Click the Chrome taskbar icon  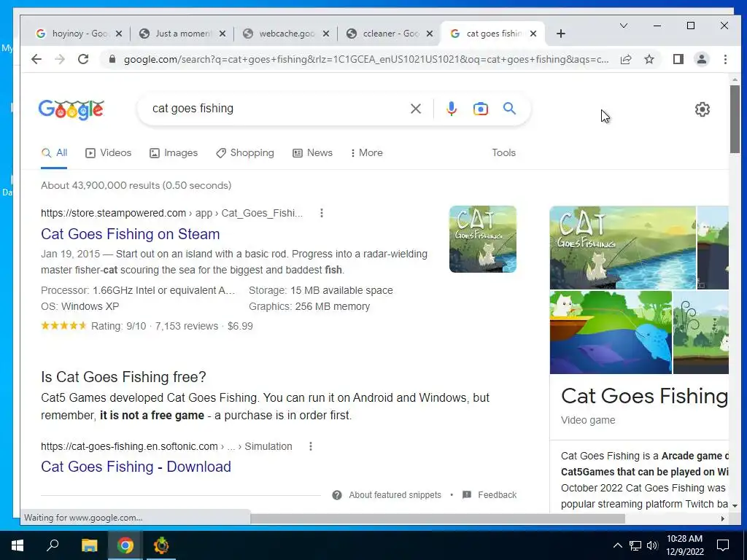coord(125,545)
